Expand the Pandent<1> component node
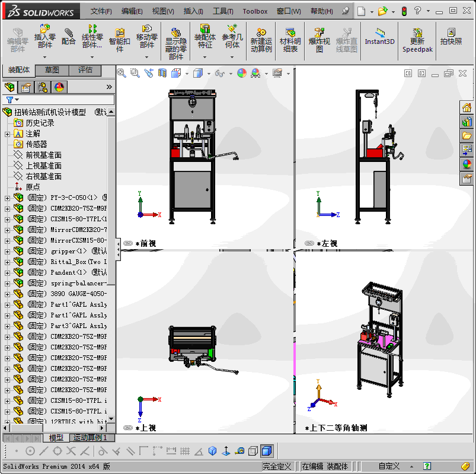The height and width of the screenshot is (474, 476). 7,273
